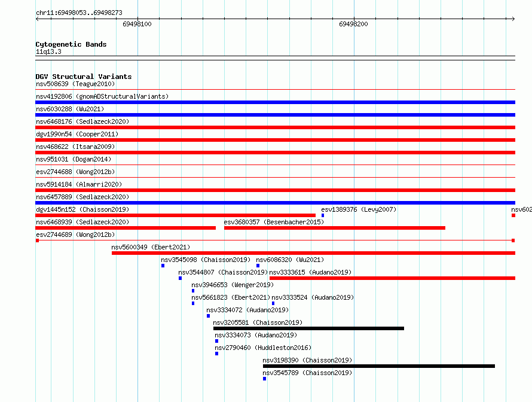Click the nsv3198390 (Chaisson2019) text label
Screen dimensions: 532x402
[307, 360]
